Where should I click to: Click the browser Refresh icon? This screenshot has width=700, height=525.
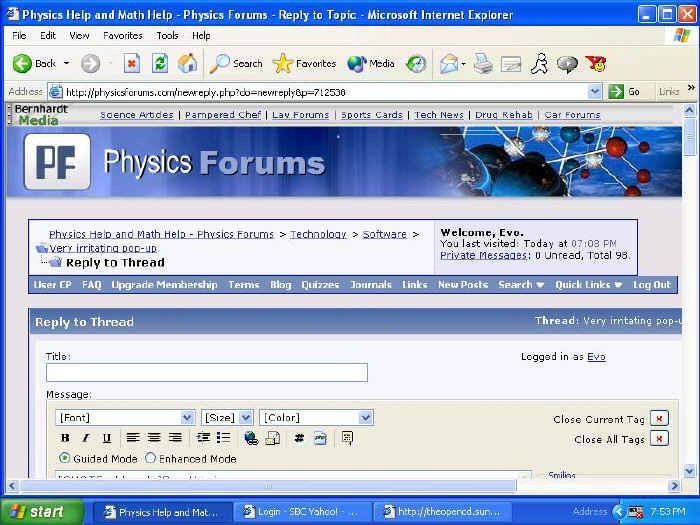click(159, 63)
